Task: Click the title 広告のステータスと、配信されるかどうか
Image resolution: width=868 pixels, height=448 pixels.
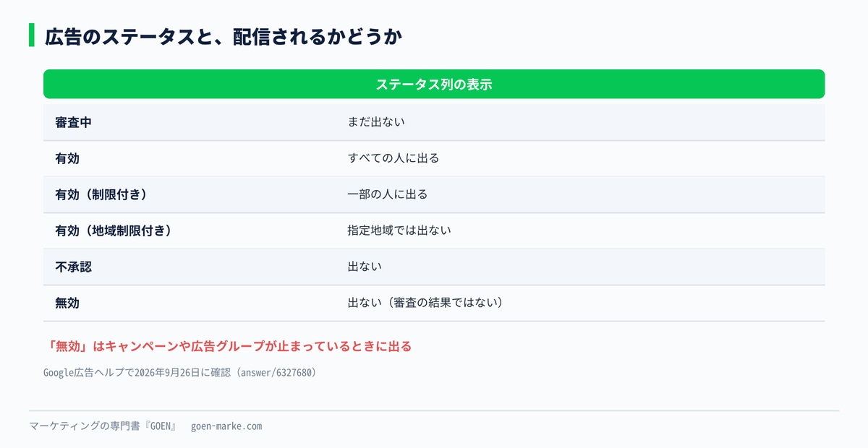Action: [x=224, y=36]
